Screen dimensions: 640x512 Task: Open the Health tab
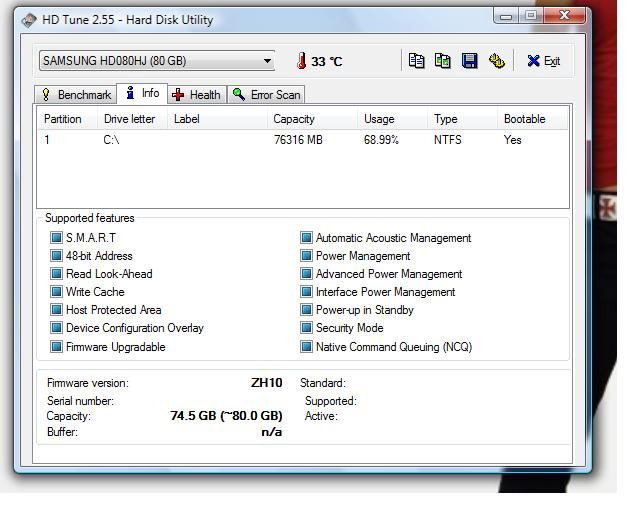coord(197,95)
